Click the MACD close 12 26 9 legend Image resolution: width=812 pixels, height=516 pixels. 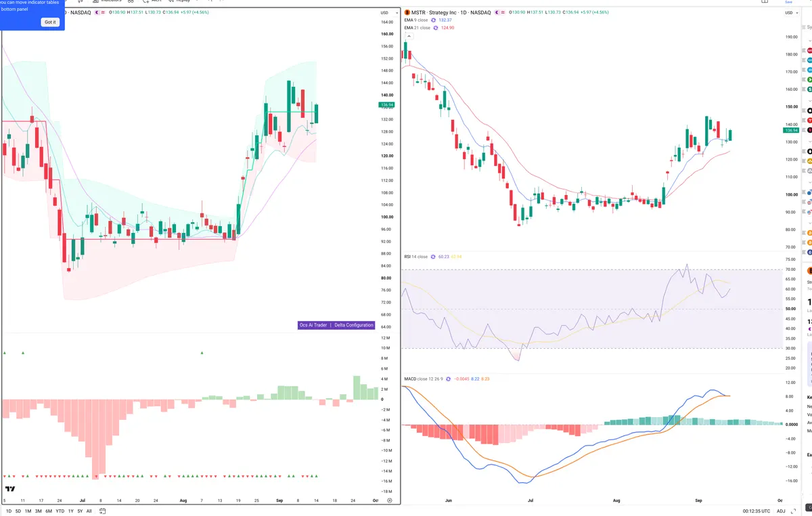coord(425,379)
